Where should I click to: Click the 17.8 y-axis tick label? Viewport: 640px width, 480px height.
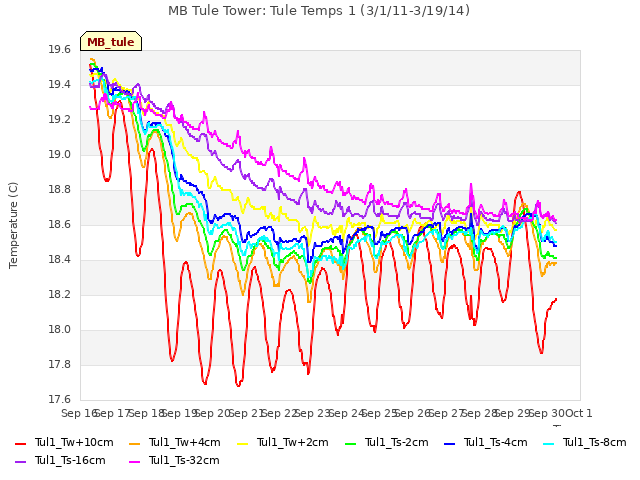[x=60, y=364]
